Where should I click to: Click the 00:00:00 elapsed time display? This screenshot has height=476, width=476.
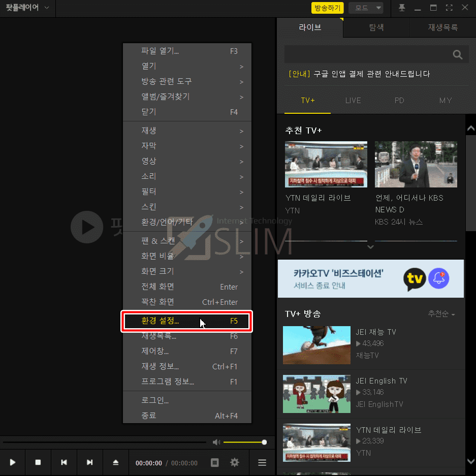click(149, 463)
